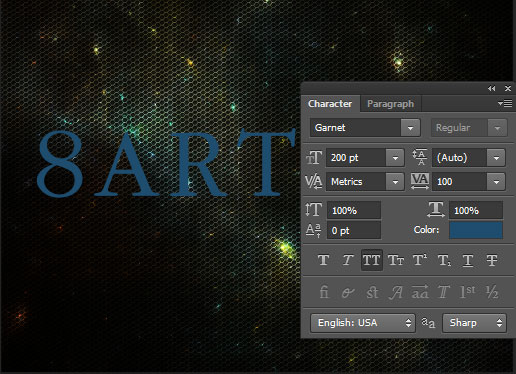The width and height of the screenshot is (516, 374).
Task: Click the anti-aliasing aa icon
Action: (x=428, y=323)
